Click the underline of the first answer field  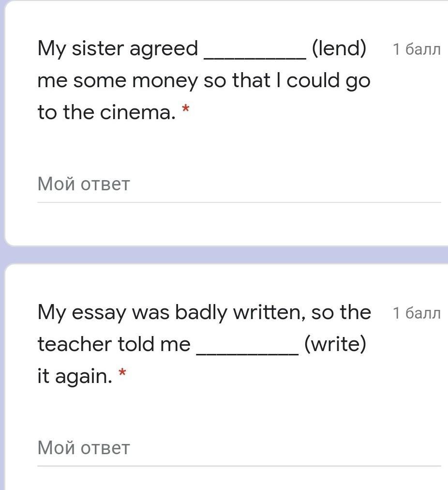tap(239, 202)
